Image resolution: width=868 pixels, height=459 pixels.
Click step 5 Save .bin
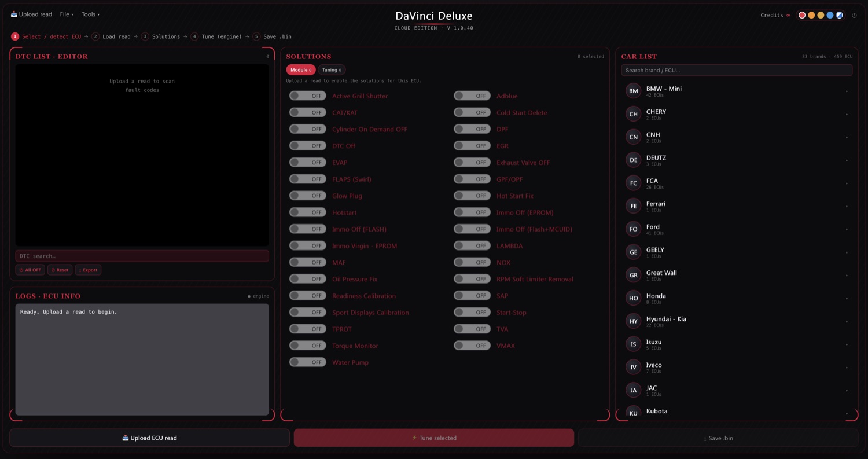point(272,36)
